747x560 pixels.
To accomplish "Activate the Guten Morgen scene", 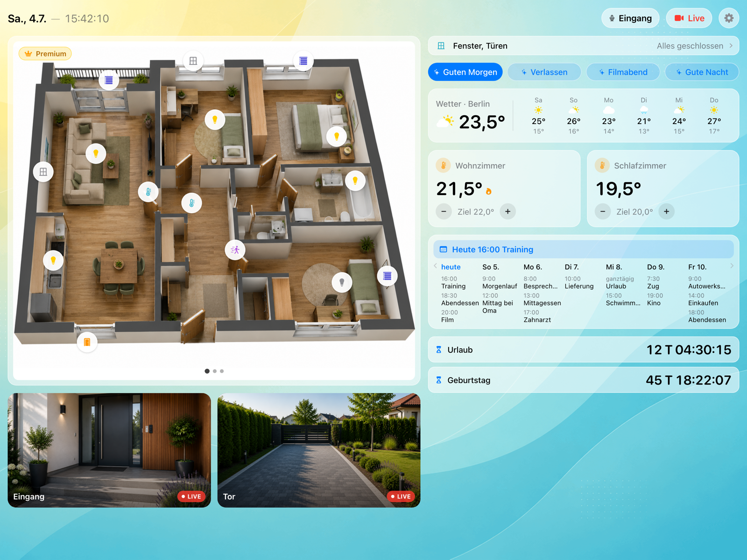I will tap(465, 72).
